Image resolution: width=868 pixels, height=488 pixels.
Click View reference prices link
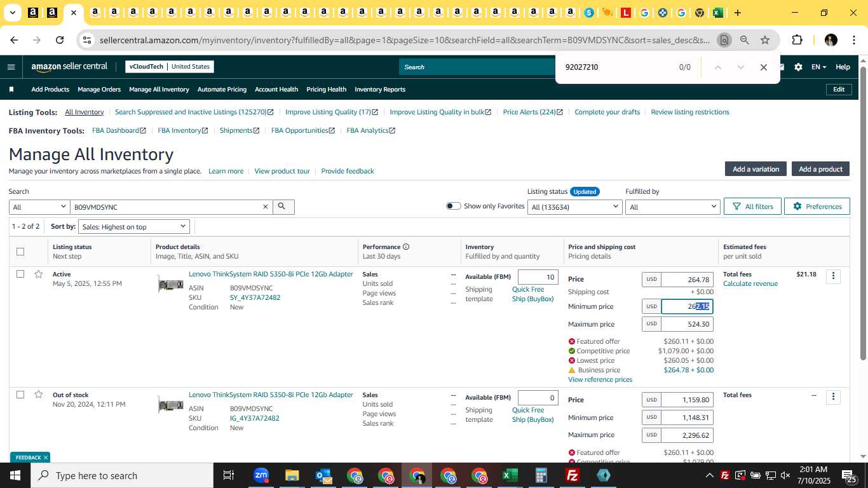pyautogui.click(x=600, y=379)
